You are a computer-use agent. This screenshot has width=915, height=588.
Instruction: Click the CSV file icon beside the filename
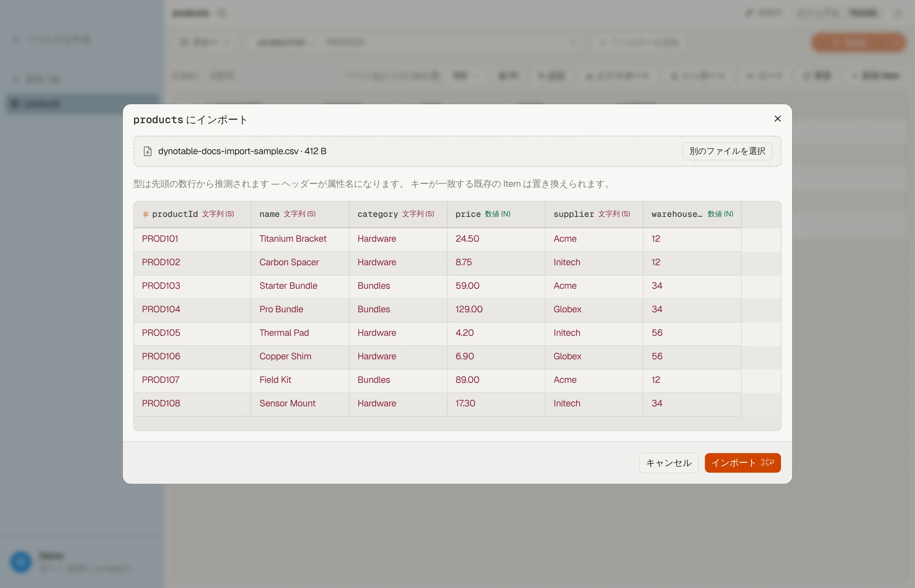tap(147, 151)
